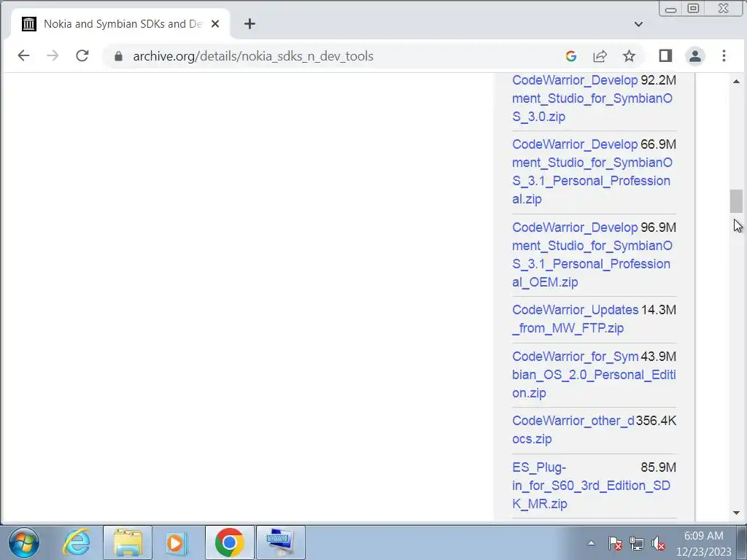
Task: Open CodeWarrior_for_Symbian_OS_2.0_Personal_Edition.zip
Action: coord(594,375)
